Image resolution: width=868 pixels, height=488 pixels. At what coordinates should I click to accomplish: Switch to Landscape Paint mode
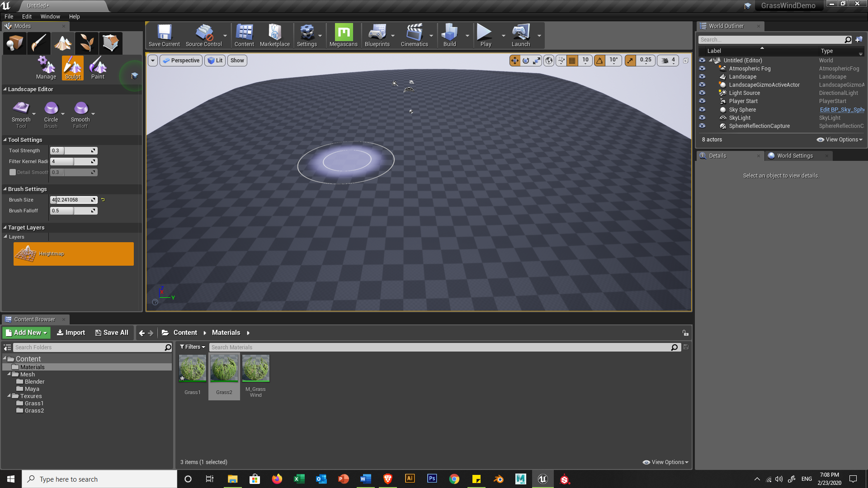98,68
